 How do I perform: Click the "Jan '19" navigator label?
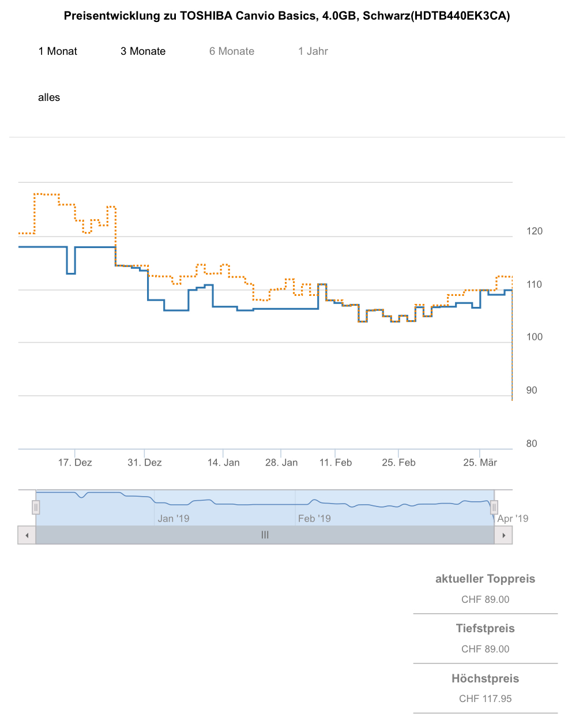(x=173, y=519)
